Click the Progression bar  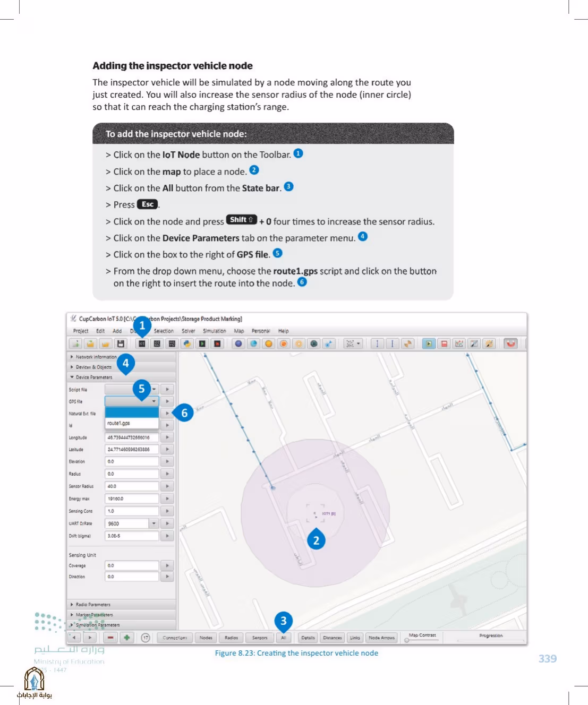point(491,641)
